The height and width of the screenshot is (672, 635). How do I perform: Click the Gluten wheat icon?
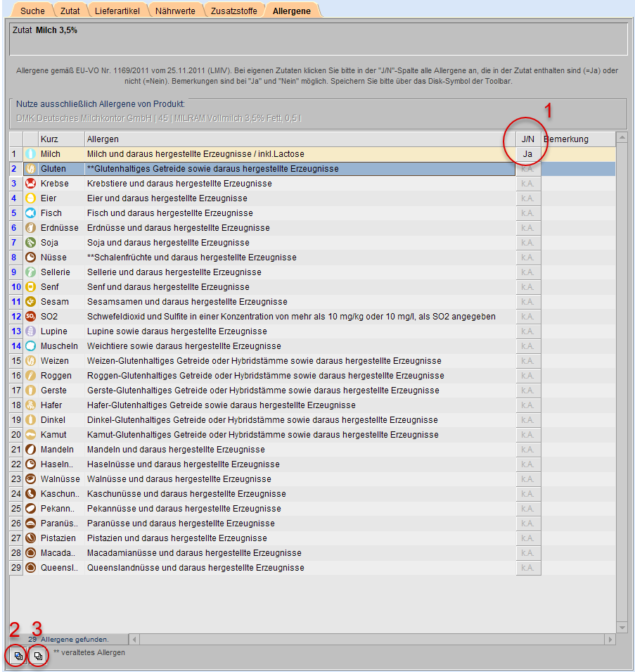tap(30, 169)
